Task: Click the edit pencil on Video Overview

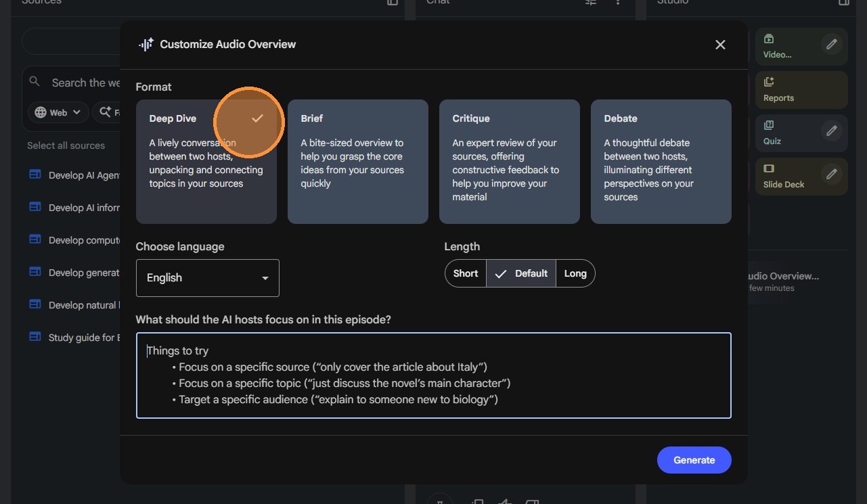Action: (832, 45)
